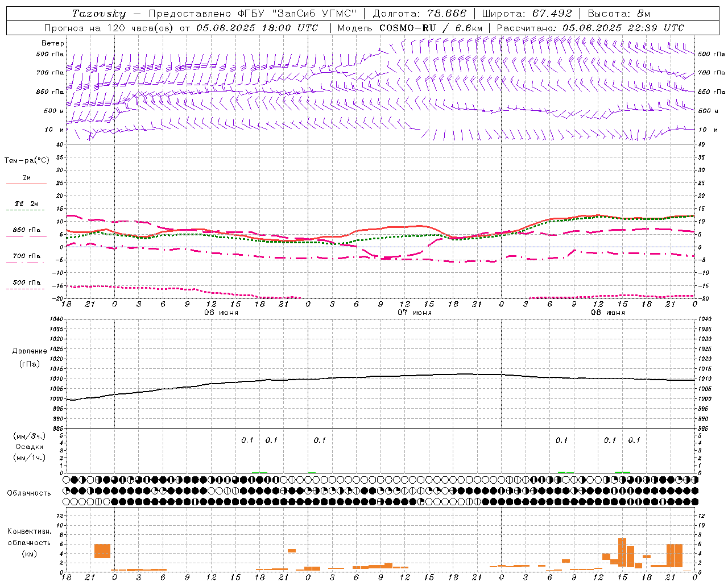Screen dimensions: 728x582
Task: Click the station name "Tazovsky" in the header
Action: click(x=99, y=14)
